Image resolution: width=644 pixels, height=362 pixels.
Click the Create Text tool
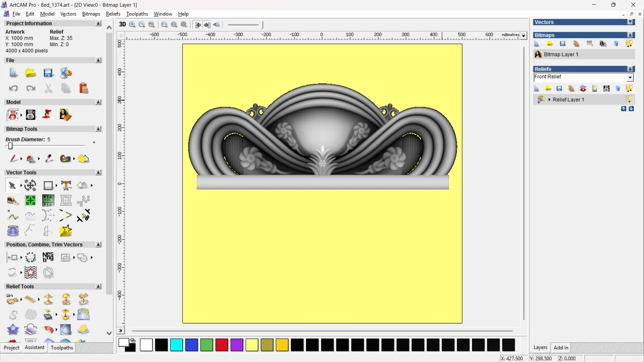[x=66, y=185]
